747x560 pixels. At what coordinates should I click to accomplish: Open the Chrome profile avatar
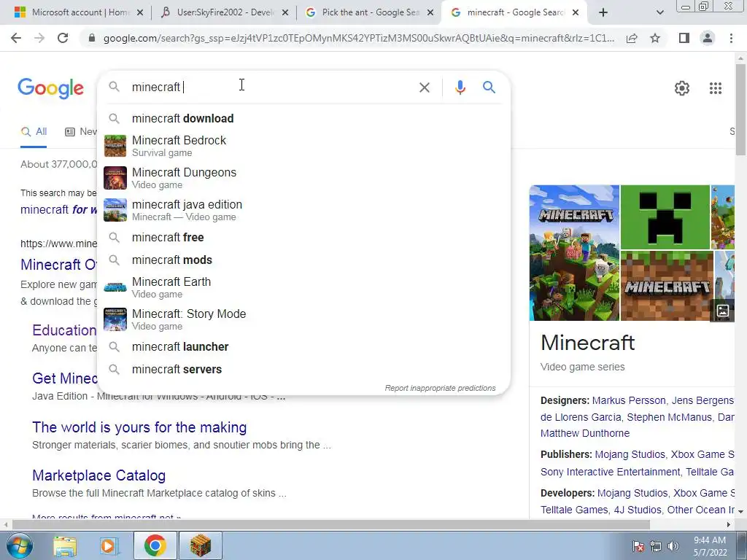point(708,38)
